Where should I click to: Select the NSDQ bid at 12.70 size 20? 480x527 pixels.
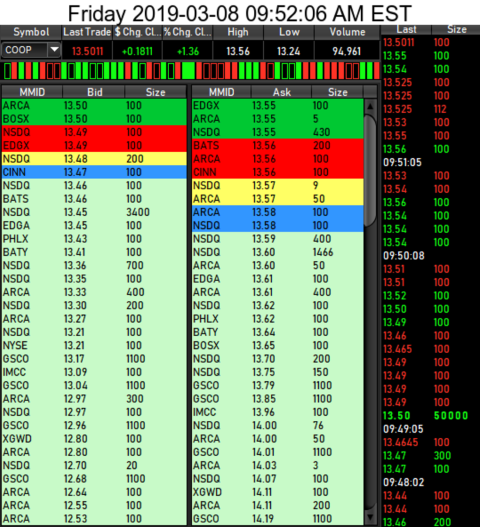pyautogui.click(x=94, y=465)
